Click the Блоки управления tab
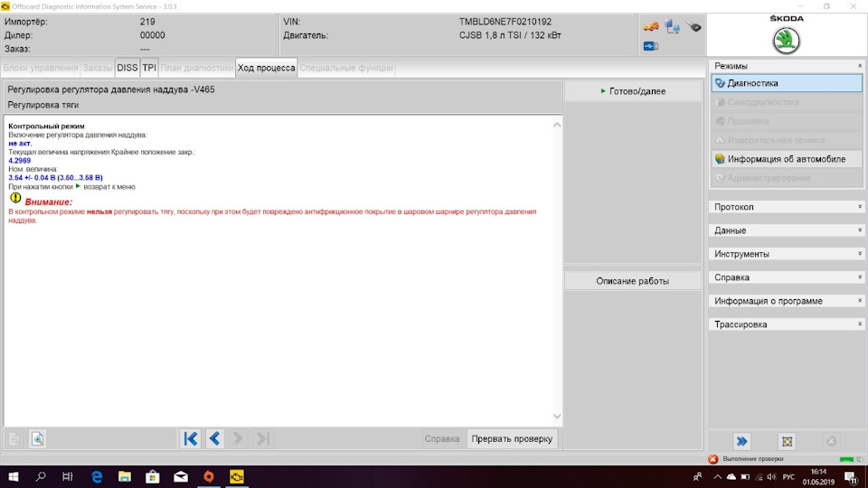 [x=41, y=68]
